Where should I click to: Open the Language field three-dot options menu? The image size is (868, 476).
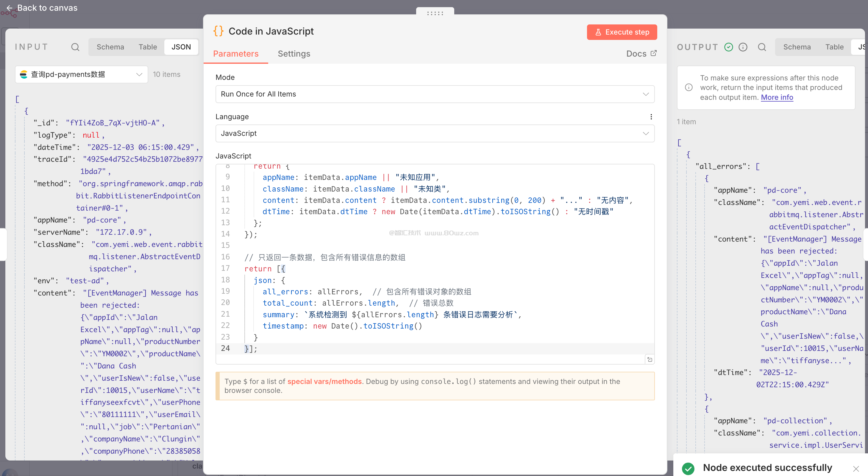[x=651, y=117]
